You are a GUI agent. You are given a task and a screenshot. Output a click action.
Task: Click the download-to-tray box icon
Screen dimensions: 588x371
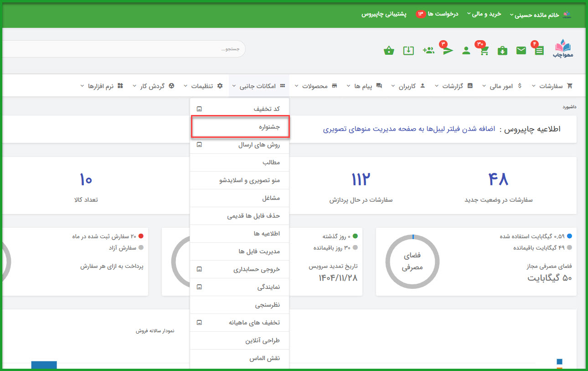pos(408,51)
